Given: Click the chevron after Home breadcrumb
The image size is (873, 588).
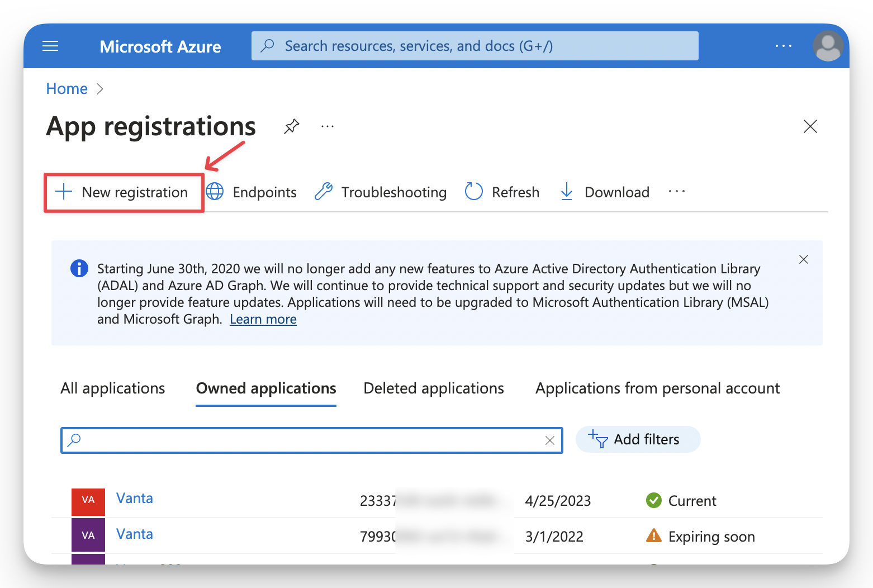Looking at the screenshot, I should 100,89.
